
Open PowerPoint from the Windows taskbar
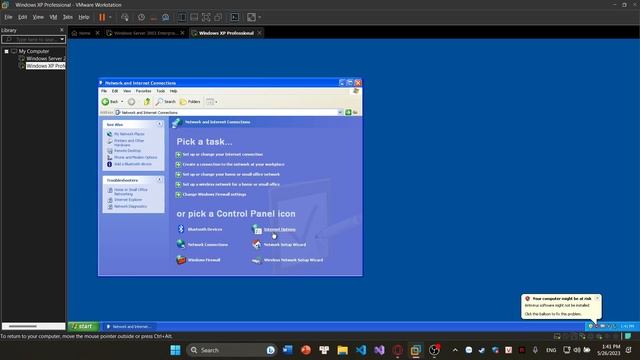[306, 350]
